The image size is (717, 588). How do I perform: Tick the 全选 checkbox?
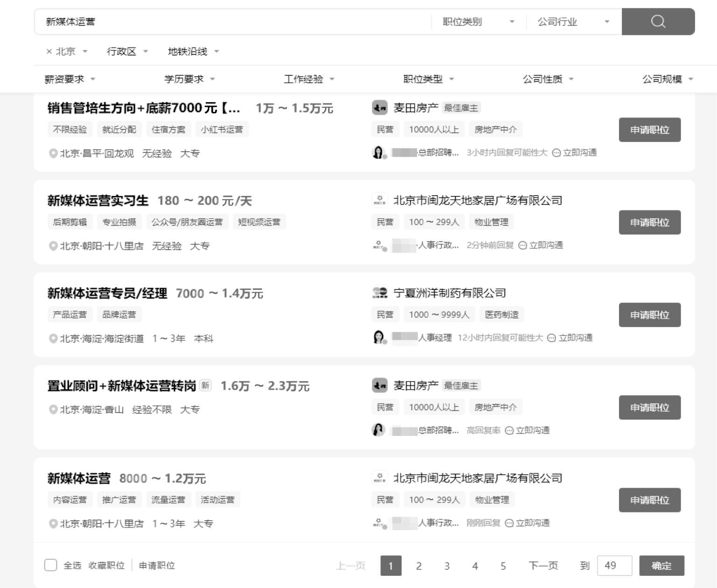point(50,565)
